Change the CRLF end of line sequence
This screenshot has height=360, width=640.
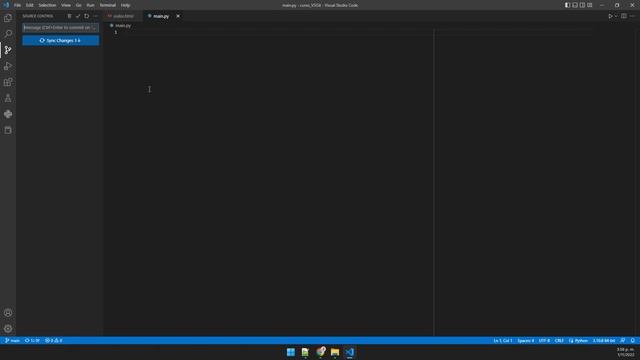(559, 340)
